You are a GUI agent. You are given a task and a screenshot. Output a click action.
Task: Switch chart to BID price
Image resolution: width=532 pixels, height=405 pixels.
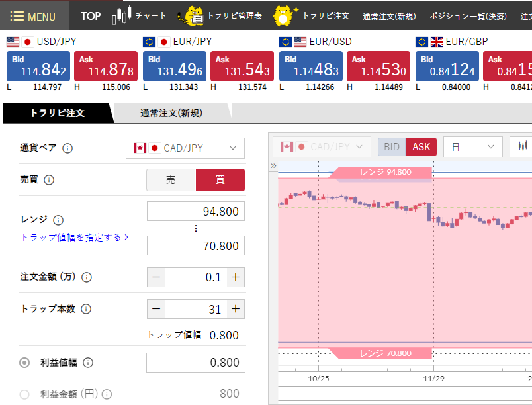pyautogui.click(x=392, y=147)
